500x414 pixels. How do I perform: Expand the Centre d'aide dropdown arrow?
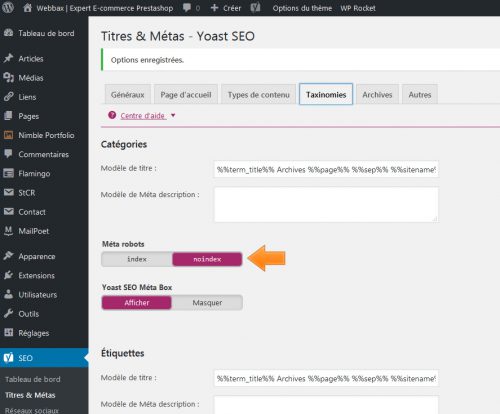coord(173,115)
